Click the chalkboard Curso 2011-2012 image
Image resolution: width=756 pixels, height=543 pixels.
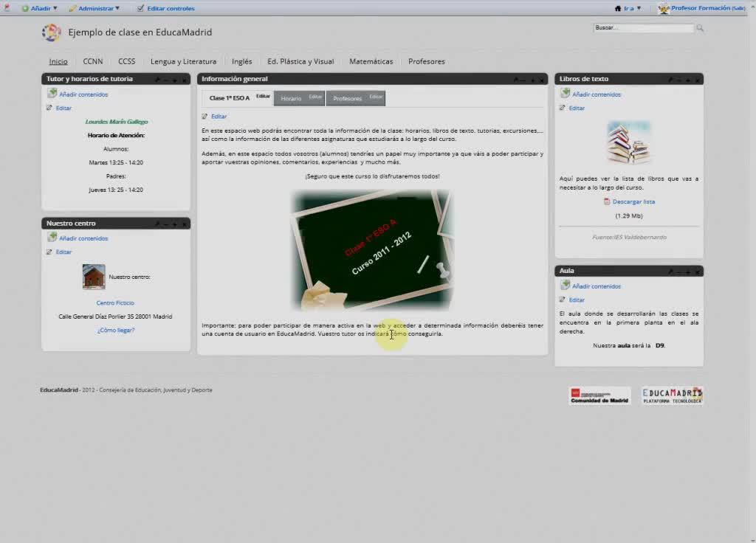(372, 250)
